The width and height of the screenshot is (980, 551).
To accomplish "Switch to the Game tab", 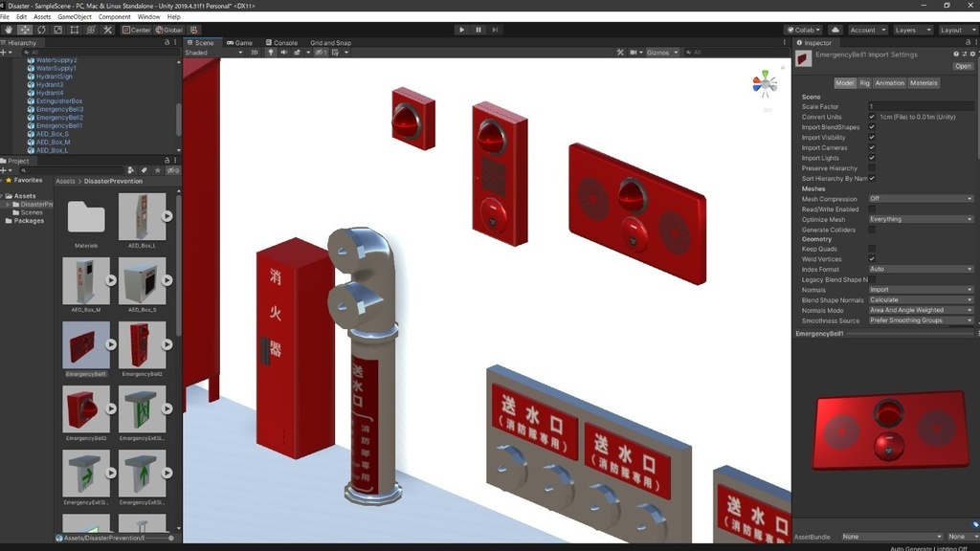I will click(239, 43).
